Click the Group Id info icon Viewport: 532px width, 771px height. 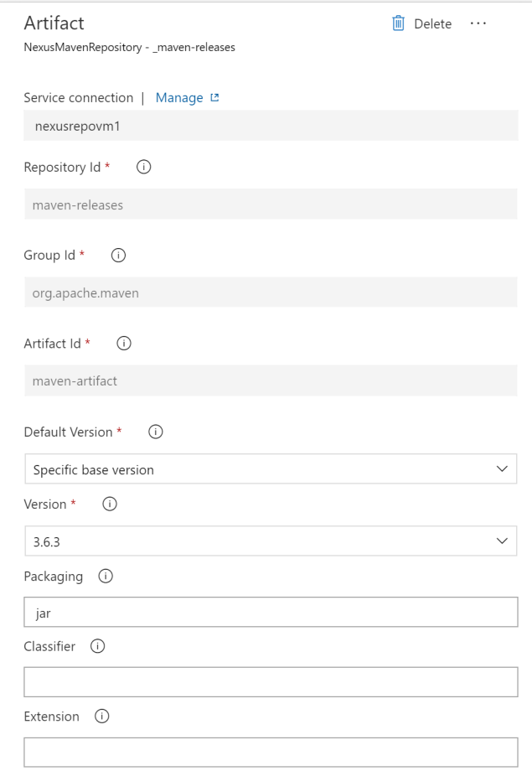point(118,255)
